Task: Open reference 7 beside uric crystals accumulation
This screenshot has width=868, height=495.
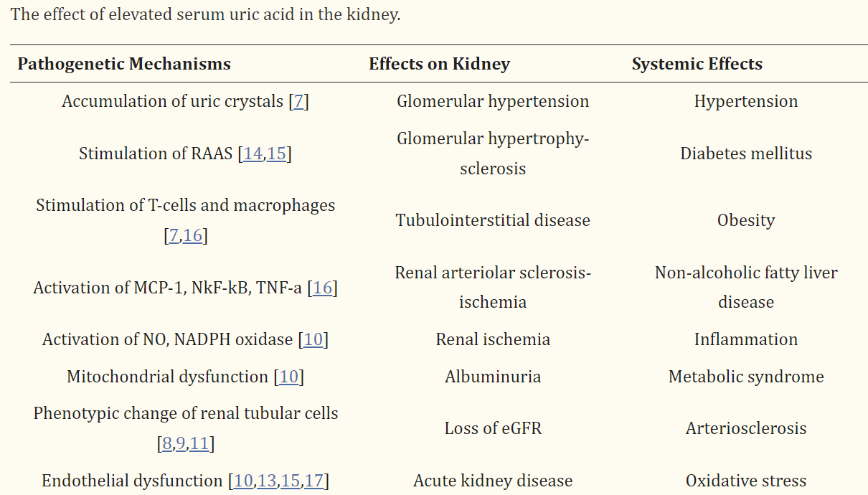Action: tap(298, 101)
